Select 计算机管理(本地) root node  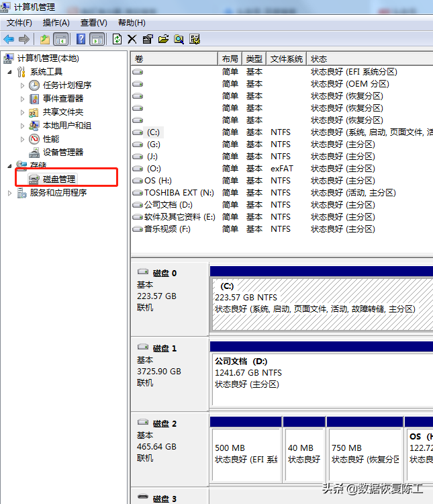coord(48,58)
